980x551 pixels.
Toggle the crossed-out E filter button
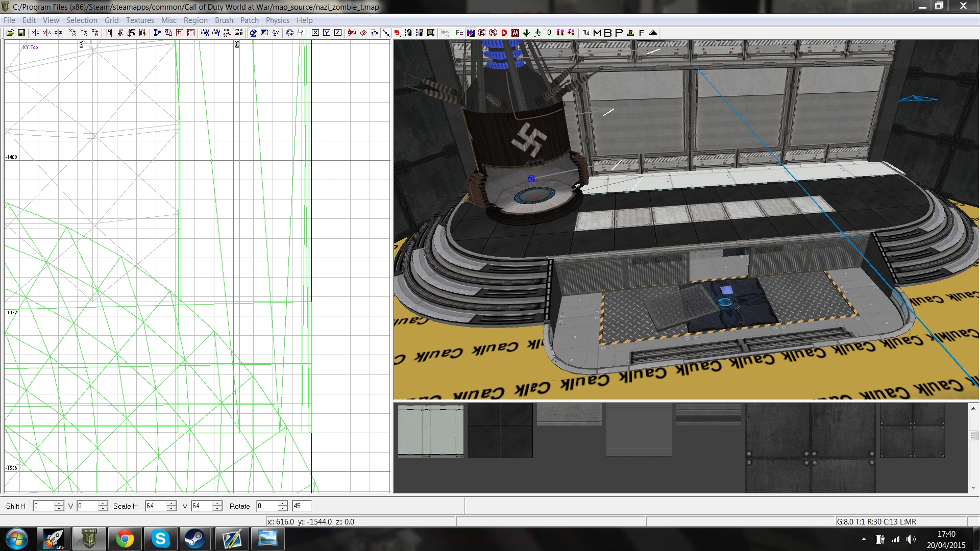pyautogui.click(x=482, y=33)
